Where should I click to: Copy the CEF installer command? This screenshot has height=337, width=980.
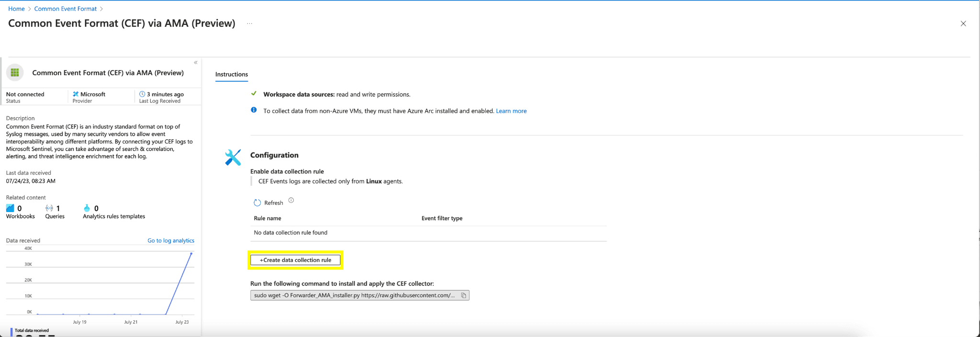[x=463, y=295]
